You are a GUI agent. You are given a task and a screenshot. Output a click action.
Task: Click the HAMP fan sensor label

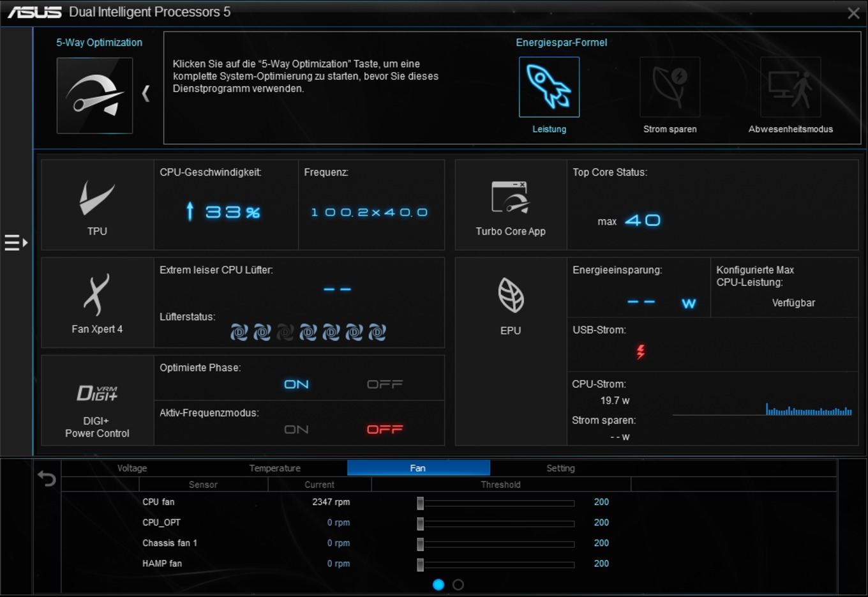[162, 563]
